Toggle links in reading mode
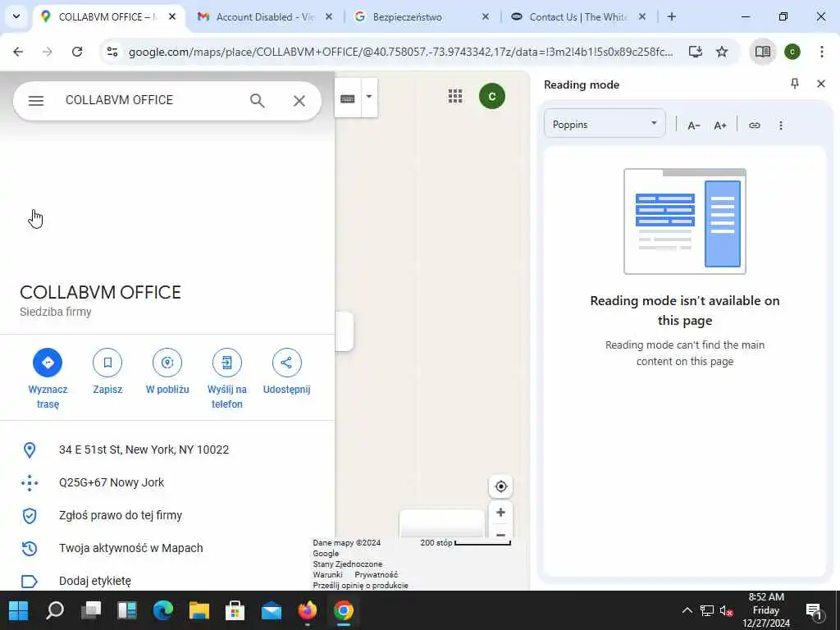Image resolution: width=840 pixels, height=630 pixels. point(755,126)
